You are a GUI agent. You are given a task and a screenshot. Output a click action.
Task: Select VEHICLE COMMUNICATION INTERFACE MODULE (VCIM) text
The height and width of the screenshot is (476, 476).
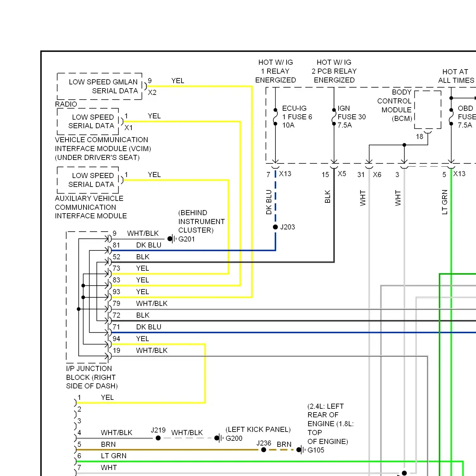coord(103,149)
